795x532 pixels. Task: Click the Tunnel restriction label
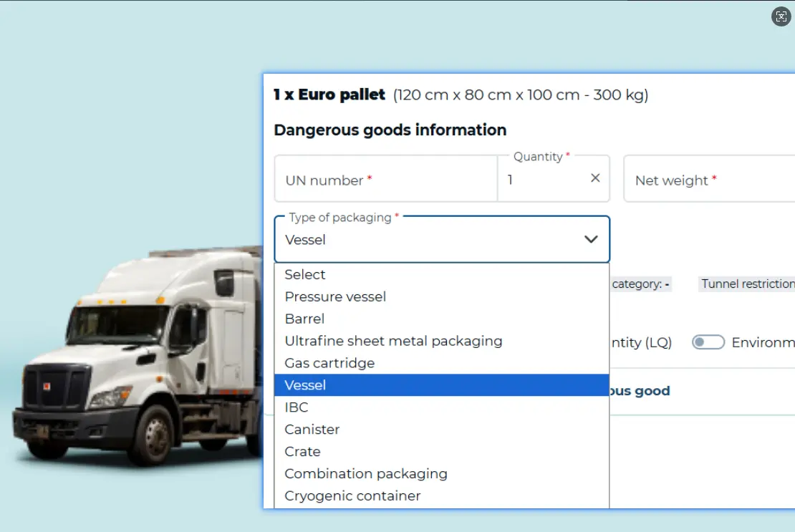[746, 284]
